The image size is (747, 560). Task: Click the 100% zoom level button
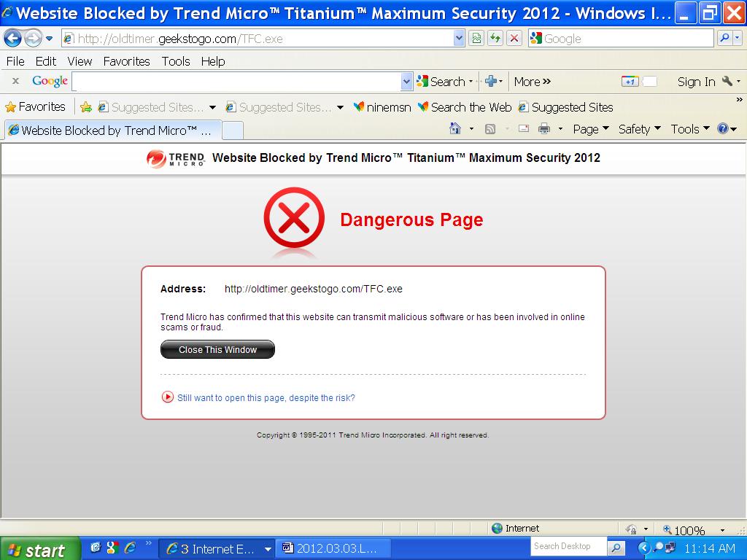(684, 529)
